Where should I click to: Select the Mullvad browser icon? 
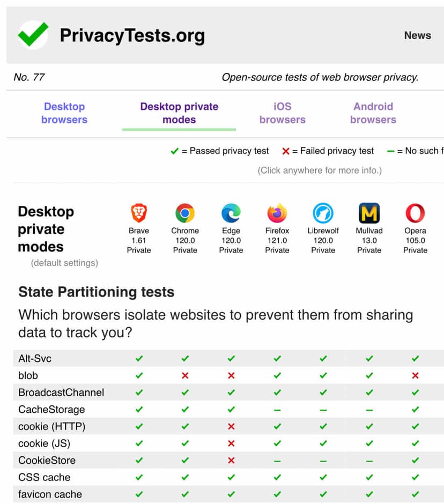(369, 213)
